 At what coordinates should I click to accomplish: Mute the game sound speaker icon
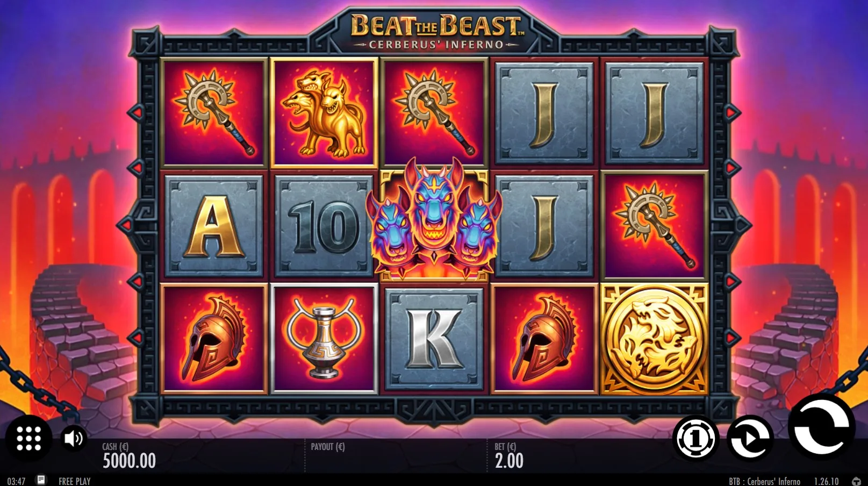click(x=74, y=439)
